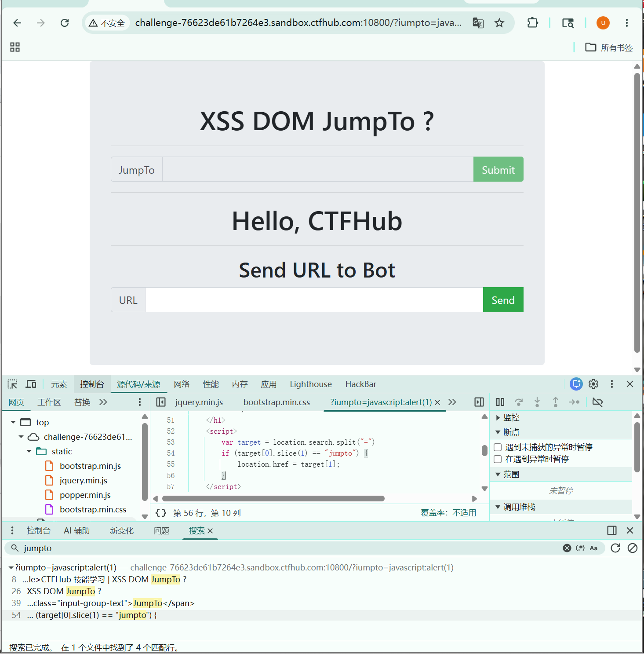
Task: Activate the inspect element picker
Action: (12, 384)
